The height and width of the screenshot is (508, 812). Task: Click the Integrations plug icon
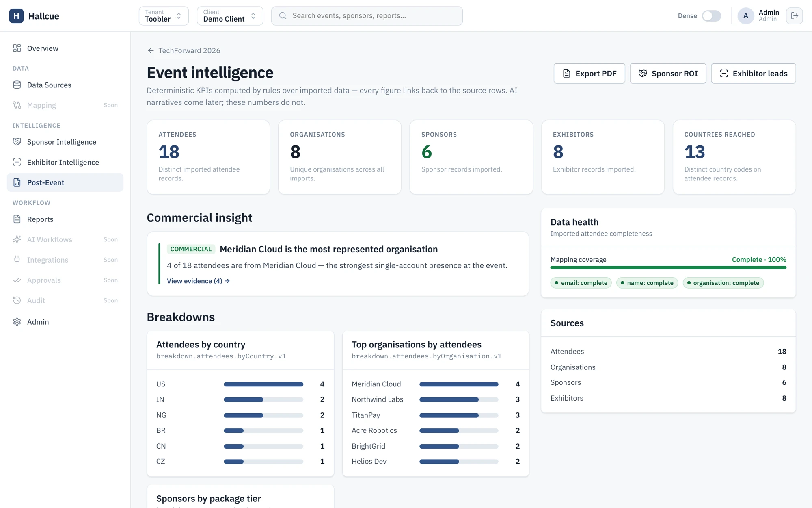coord(17,259)
